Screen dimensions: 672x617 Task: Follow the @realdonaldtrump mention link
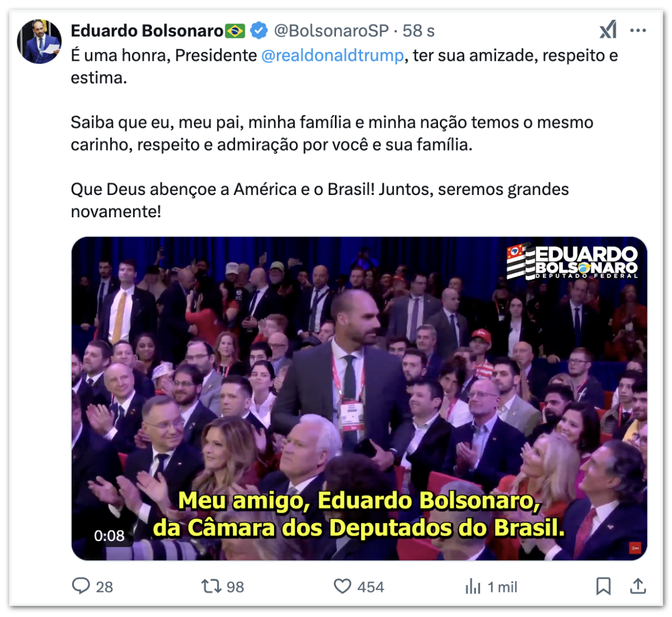[x=332, y=55]
